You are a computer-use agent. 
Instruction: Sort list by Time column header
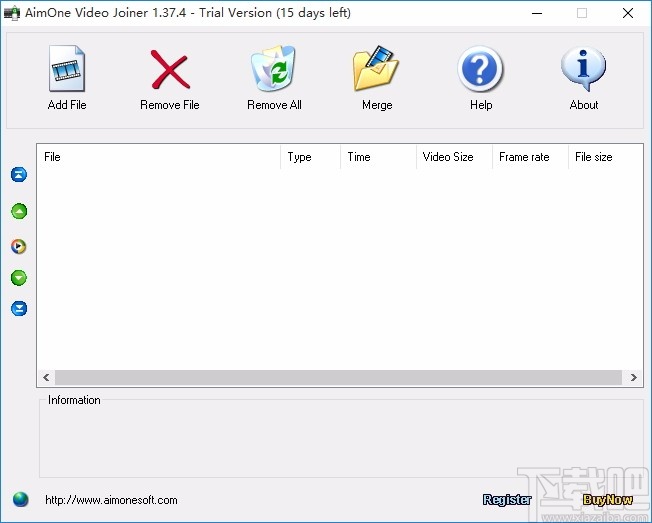[x=378, y=157]
